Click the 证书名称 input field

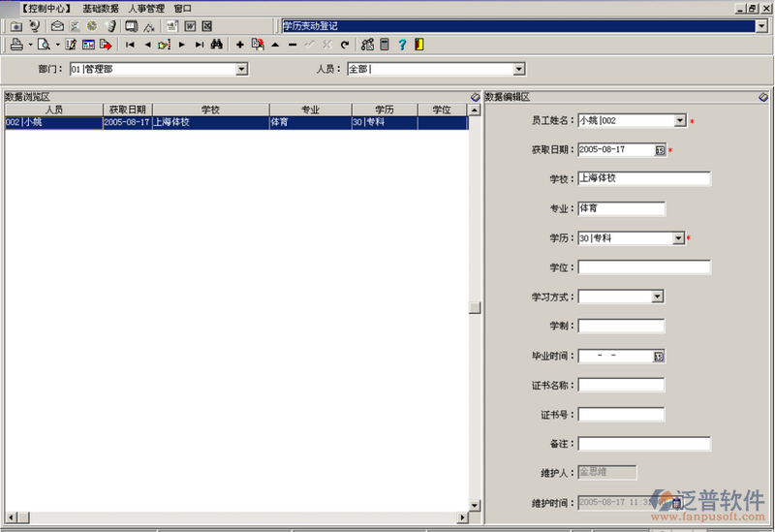pos(621,385)
